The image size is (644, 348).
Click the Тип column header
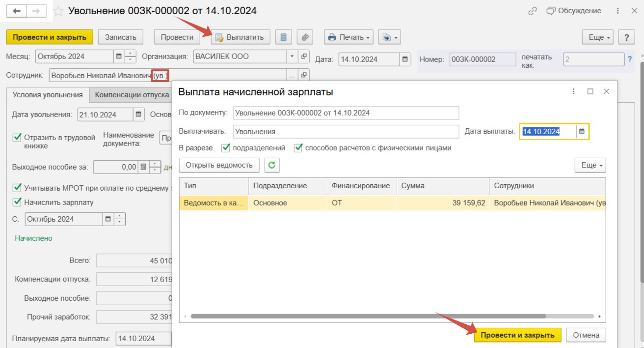point(214,186)
